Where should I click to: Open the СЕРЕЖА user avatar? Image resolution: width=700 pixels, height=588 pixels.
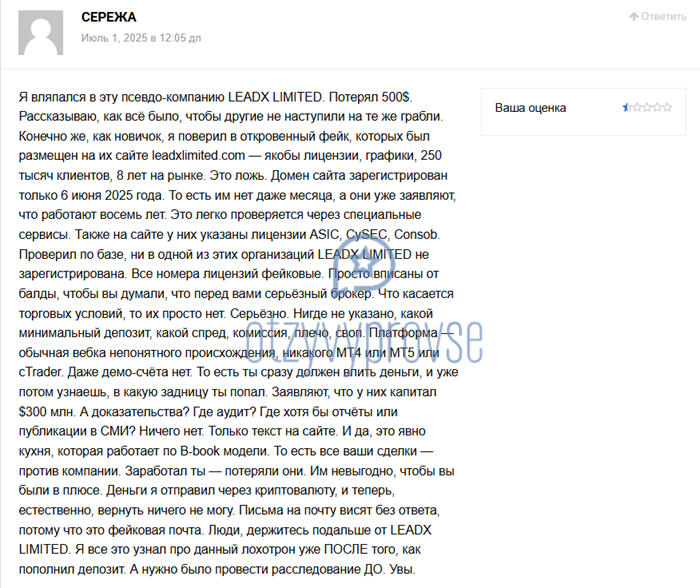(x=41, y=33)
